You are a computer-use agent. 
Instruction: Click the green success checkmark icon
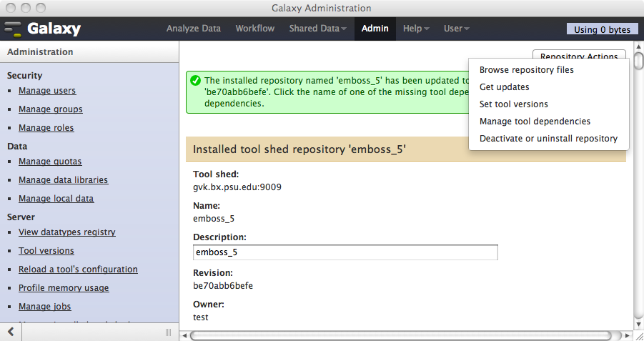[x=196, y=81]
